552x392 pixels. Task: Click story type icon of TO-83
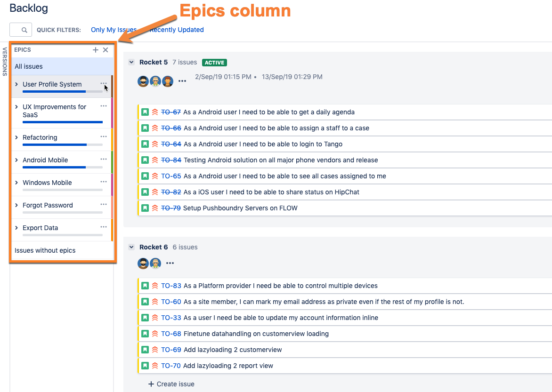(x=145, y=286)
